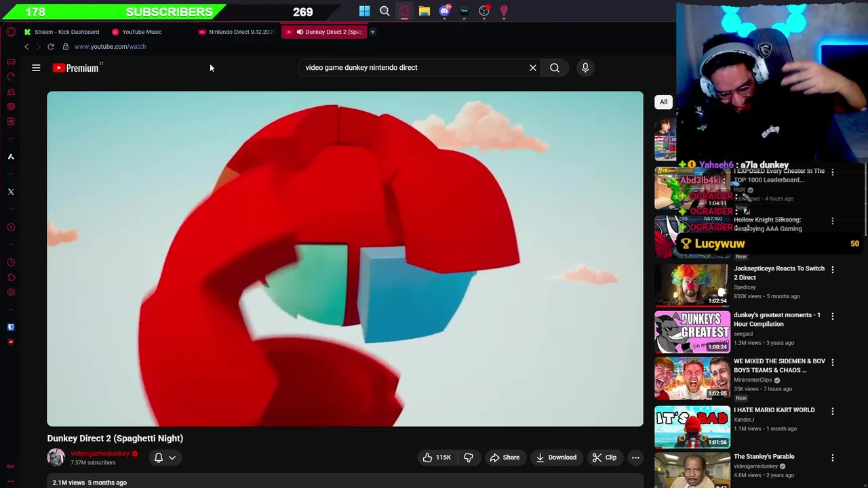Image resolution: width=868 pixels, height=488 pixels.
Task: Open GX Corner at top of sidebar
Action: pos(11,62)
